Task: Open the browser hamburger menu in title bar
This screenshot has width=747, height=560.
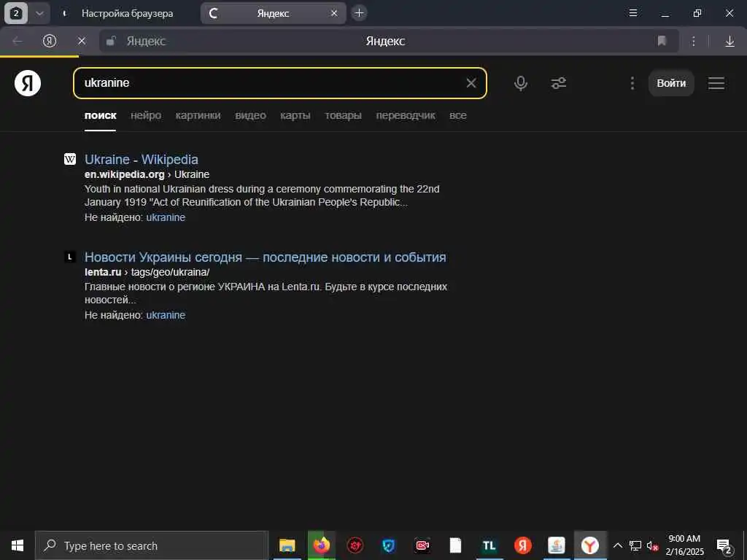Action: coord(633,13)
